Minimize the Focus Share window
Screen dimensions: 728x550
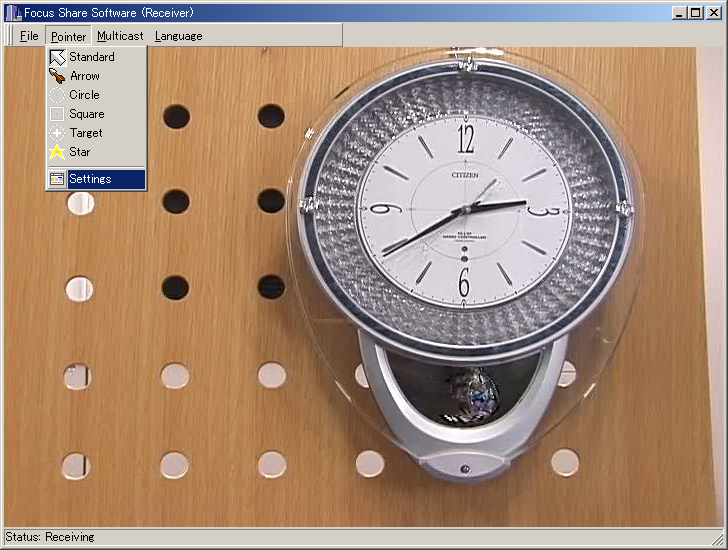680,12
